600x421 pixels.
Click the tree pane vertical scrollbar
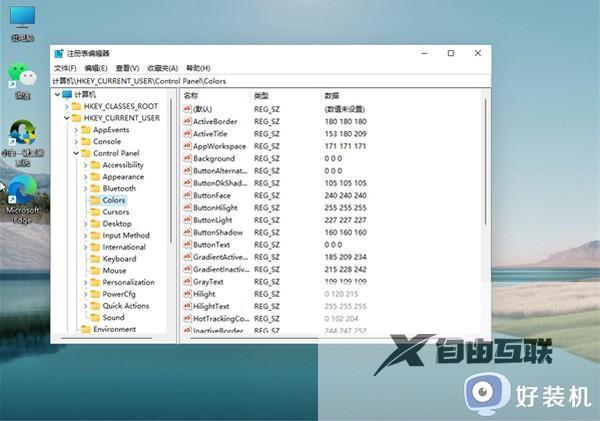(171, 170)
